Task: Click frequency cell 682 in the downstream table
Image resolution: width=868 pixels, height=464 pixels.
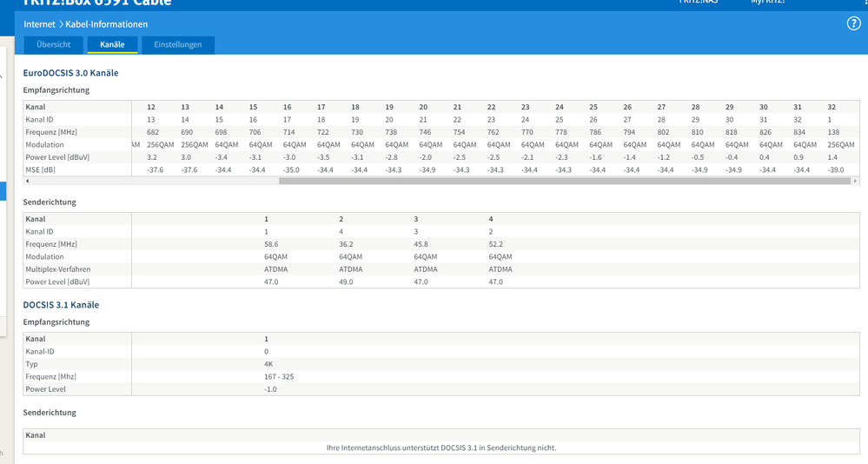Action: 153,132
